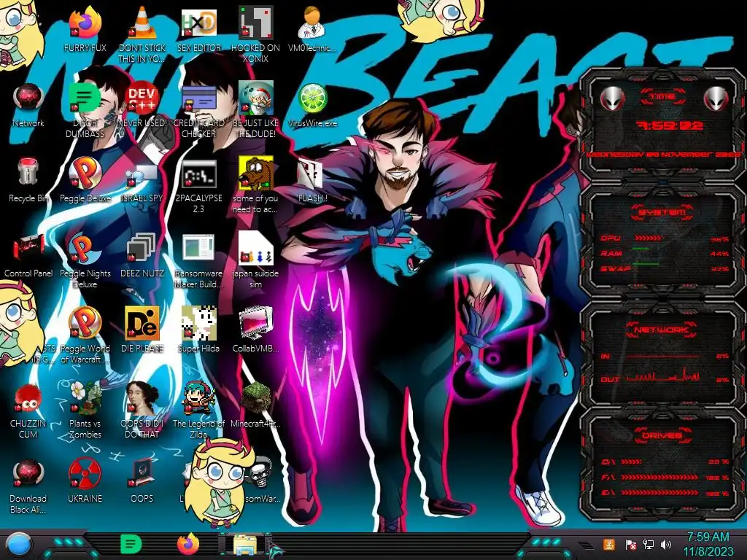This screenshot has height=560, width=747.
Task: Click the NETWORK header in the widget
Action: tap(662, 330)
